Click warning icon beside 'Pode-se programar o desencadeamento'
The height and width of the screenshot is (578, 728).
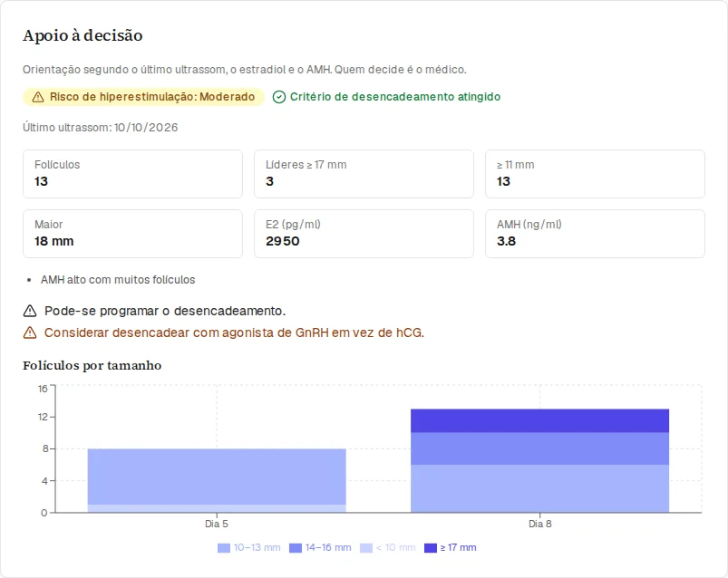(x=30, y=311)
